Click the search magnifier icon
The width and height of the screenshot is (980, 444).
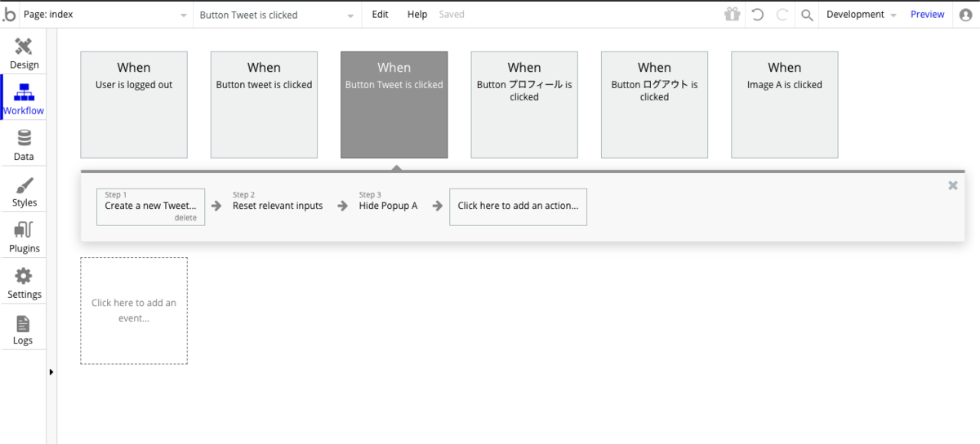[x=807, y=15]
